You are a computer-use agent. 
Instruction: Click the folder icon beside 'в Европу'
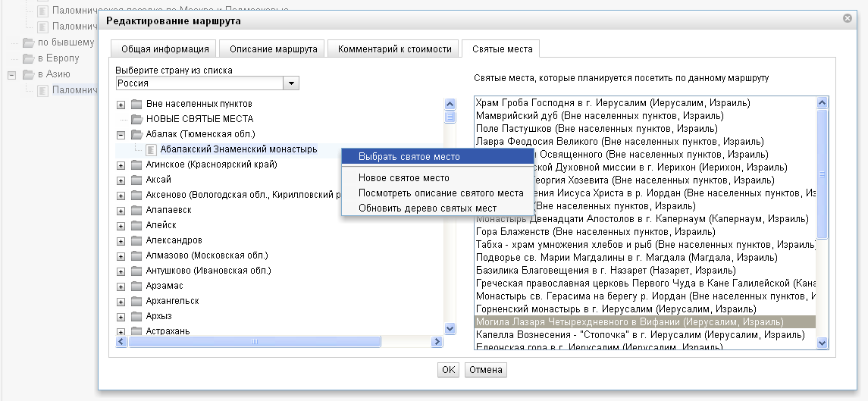[x=29, y=58]
